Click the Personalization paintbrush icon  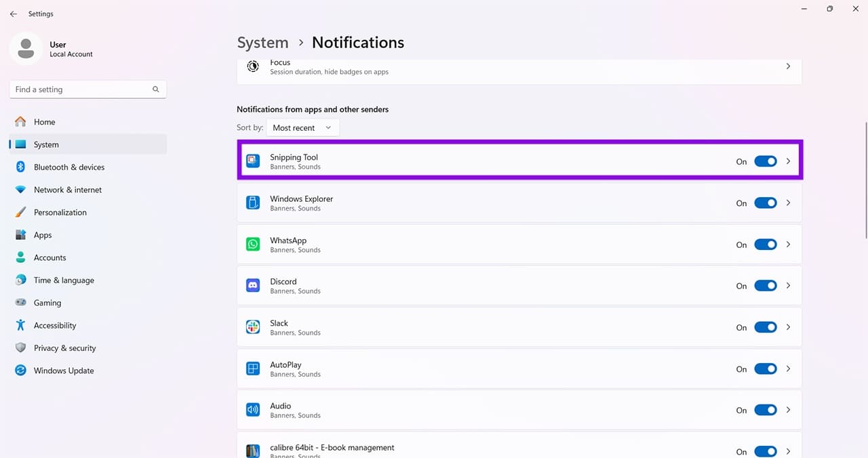tap(20, 212)
